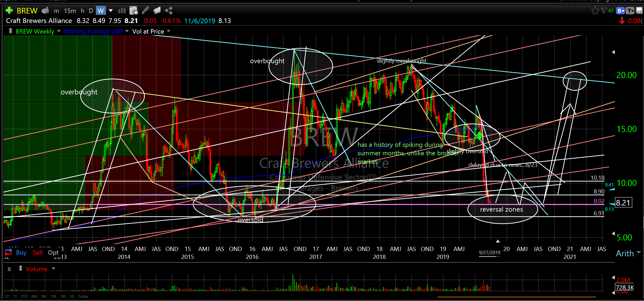This screenshot has height=301, width=644.
Task: Expand the timeframe dropdown arrow beside W
Action: coord(111,11)
